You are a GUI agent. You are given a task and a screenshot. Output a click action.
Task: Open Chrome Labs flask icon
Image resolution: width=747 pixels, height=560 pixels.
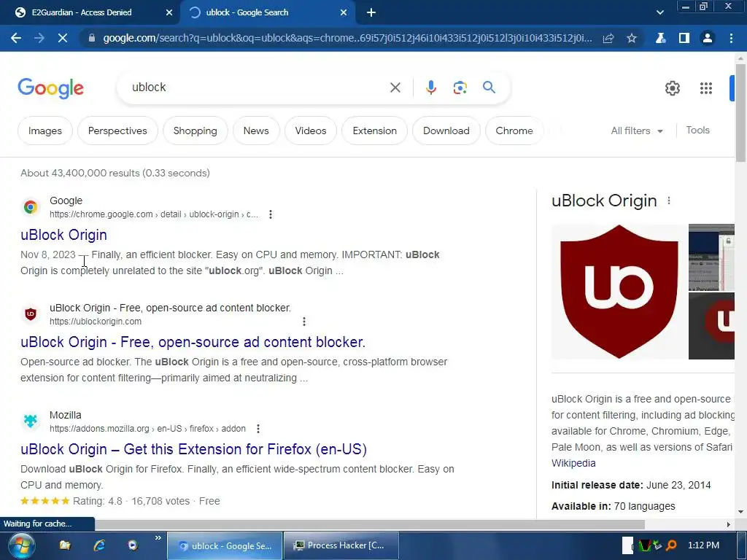pos(660,38)
